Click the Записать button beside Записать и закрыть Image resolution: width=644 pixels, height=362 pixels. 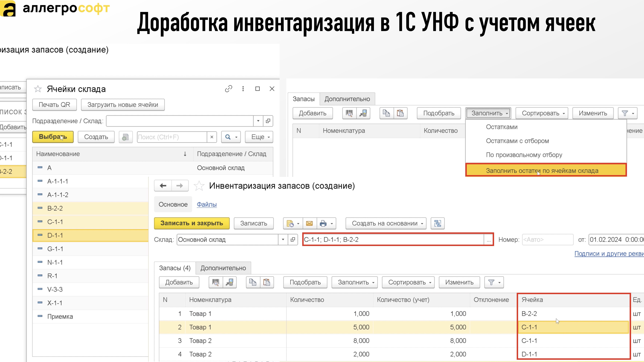253,223
